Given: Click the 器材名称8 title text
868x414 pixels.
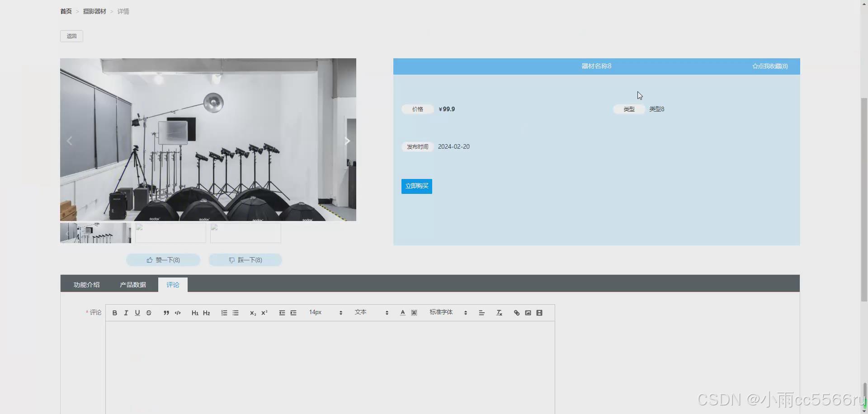Looking at the screenshot, I should [596, 66].
